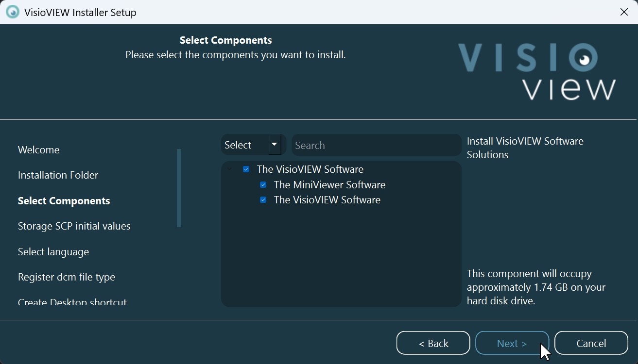Image resolution: width=638 pixels, height=364 pixels.
Task: Close the VisioVIEW Installer Setup window
Action: pos(624,12)
